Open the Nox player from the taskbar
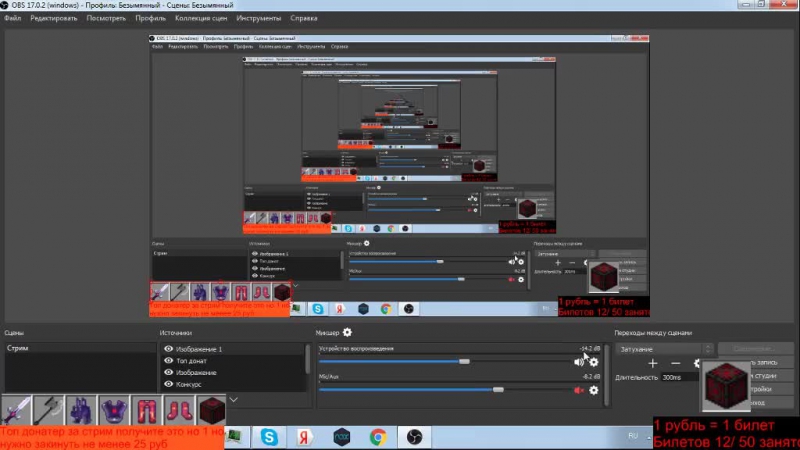 pos(342,437)
